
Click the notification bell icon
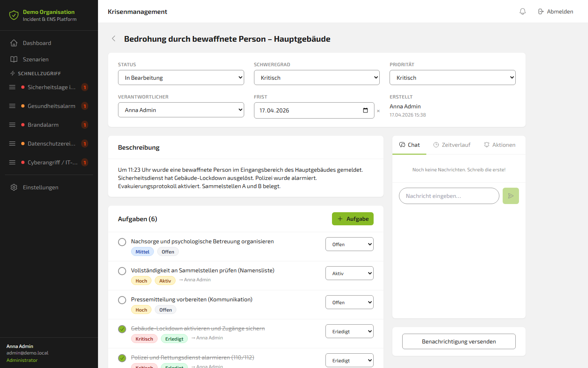pos(522,11)
